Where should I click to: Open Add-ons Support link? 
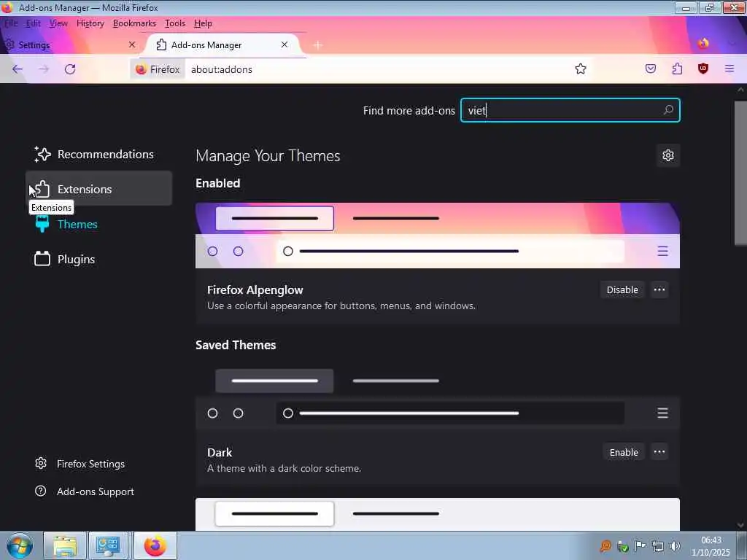click(x=85, y=491)
